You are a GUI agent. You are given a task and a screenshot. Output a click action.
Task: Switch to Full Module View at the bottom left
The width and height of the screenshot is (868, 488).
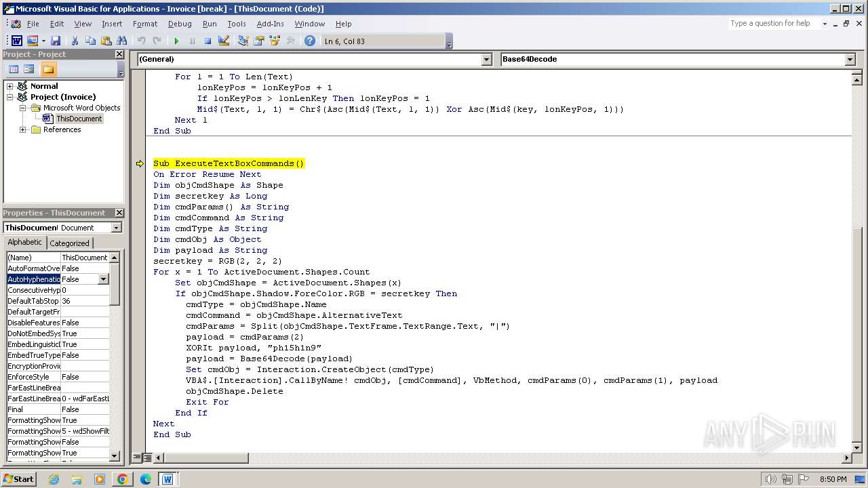click(147, 458)
